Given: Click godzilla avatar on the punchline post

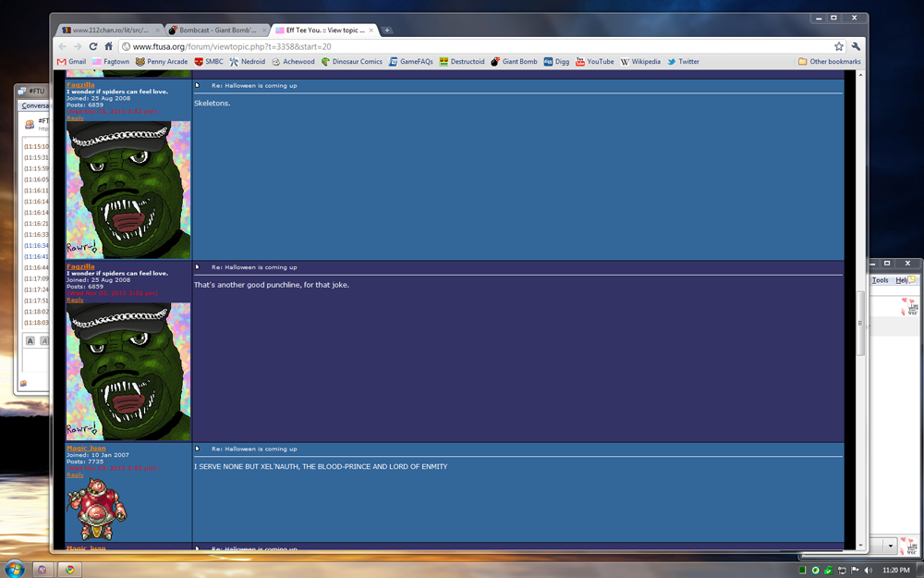Looking at the screenshot, I should [128, 372].
